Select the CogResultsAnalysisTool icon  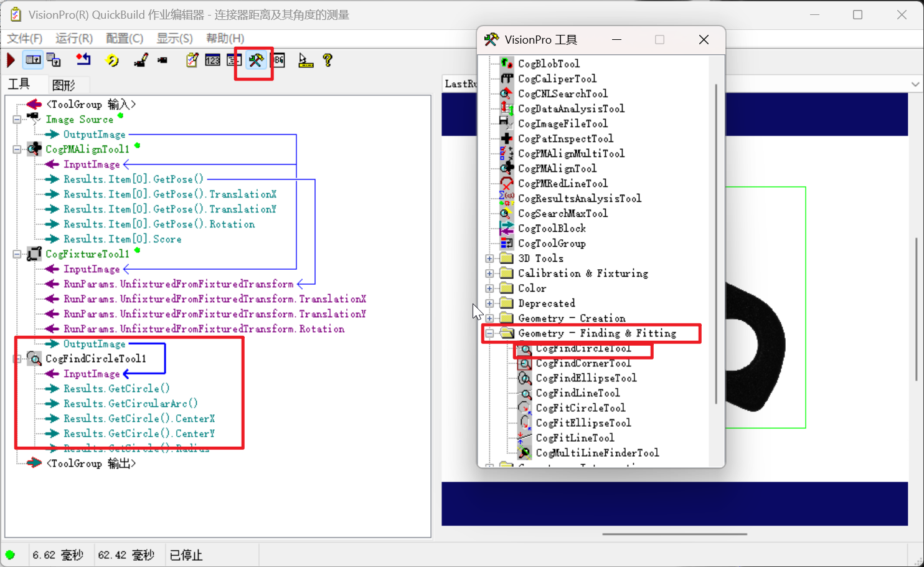click(507, 198)
